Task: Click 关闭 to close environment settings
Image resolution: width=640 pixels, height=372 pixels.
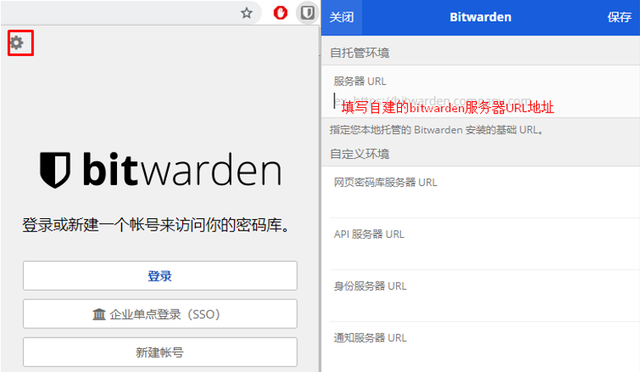Action: (x=342, y=17)
